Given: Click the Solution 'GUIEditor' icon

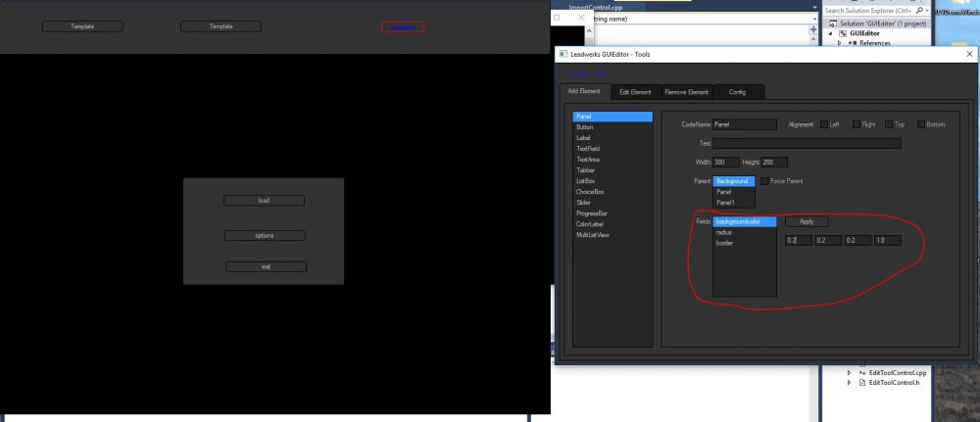Looking at the screenshot, I should (x=832, y=23).
